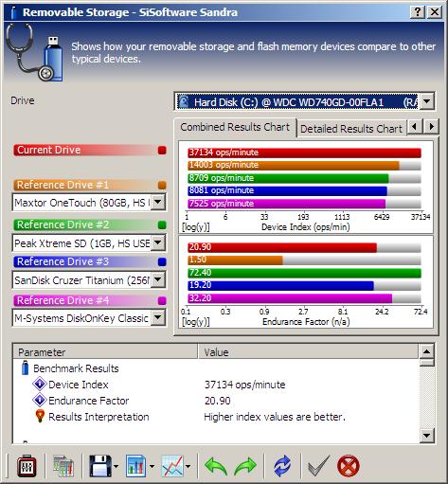
Task: Click the 37134 ops/minute value cell
Action: pos(244,385)
